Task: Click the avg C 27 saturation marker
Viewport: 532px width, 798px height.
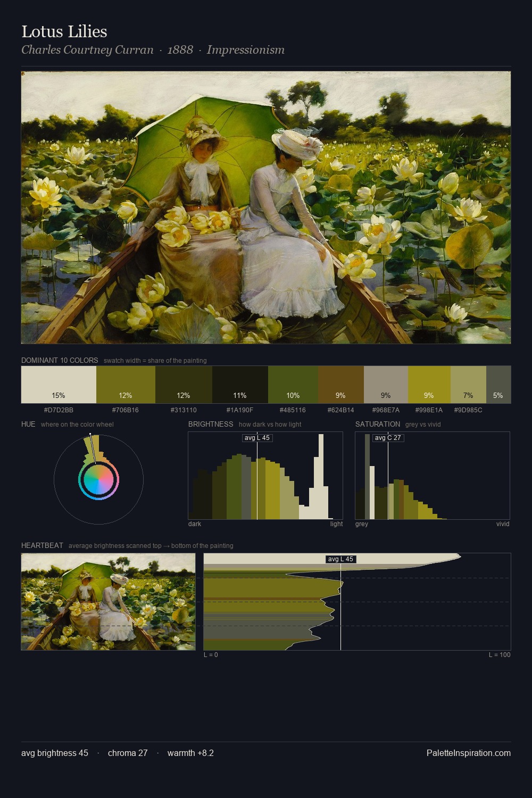Action: (x=388, y=438)
